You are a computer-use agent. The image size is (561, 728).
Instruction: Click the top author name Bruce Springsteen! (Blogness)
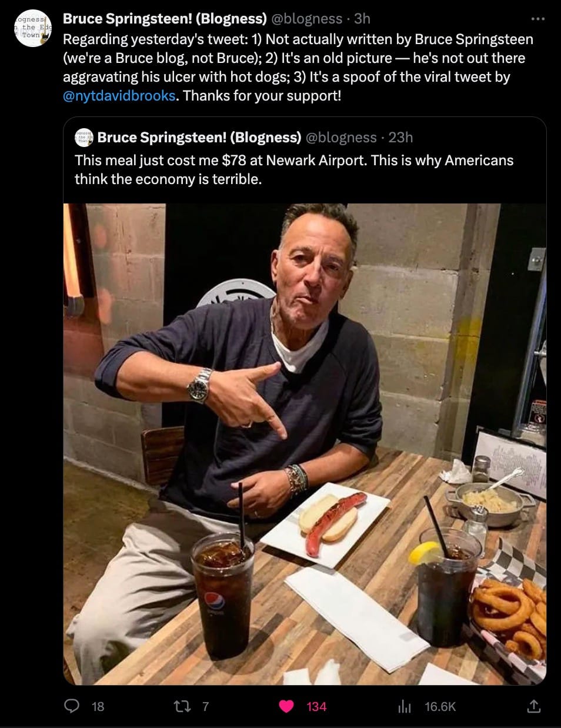[165, 19]
